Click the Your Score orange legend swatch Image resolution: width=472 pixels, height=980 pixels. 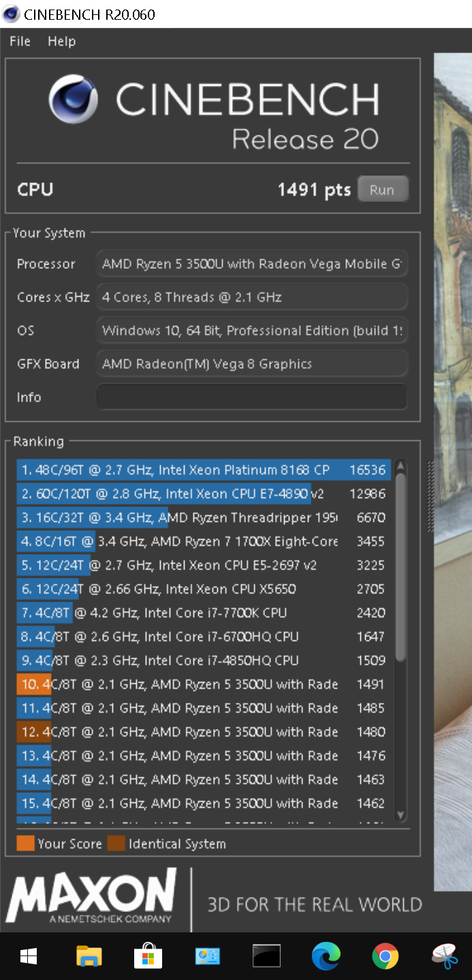click(x=25, y=844)
